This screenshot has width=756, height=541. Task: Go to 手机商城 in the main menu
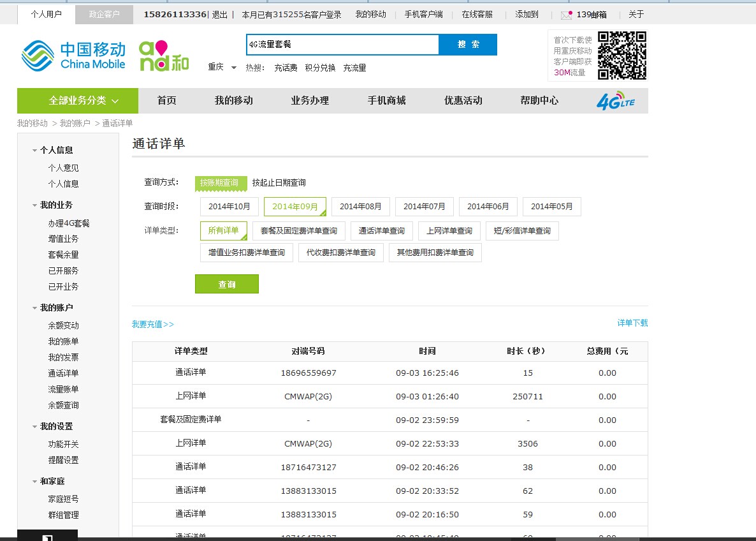[x=386, y=101]
